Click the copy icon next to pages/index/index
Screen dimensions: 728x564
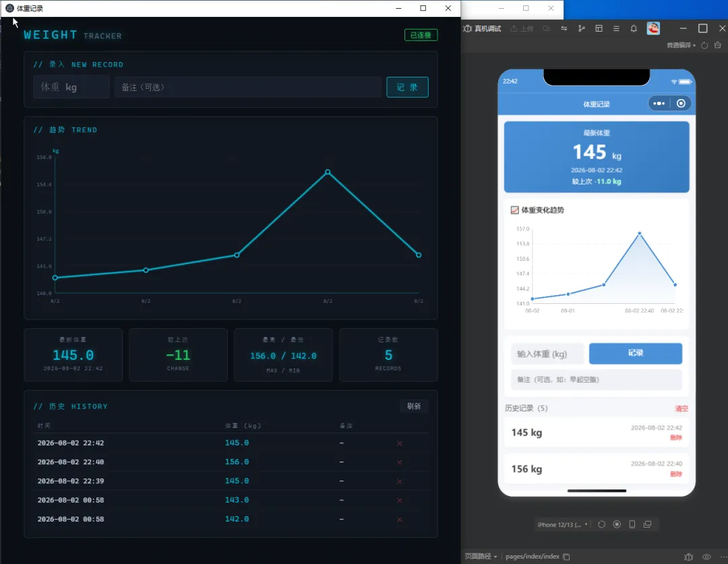[566, 557]
